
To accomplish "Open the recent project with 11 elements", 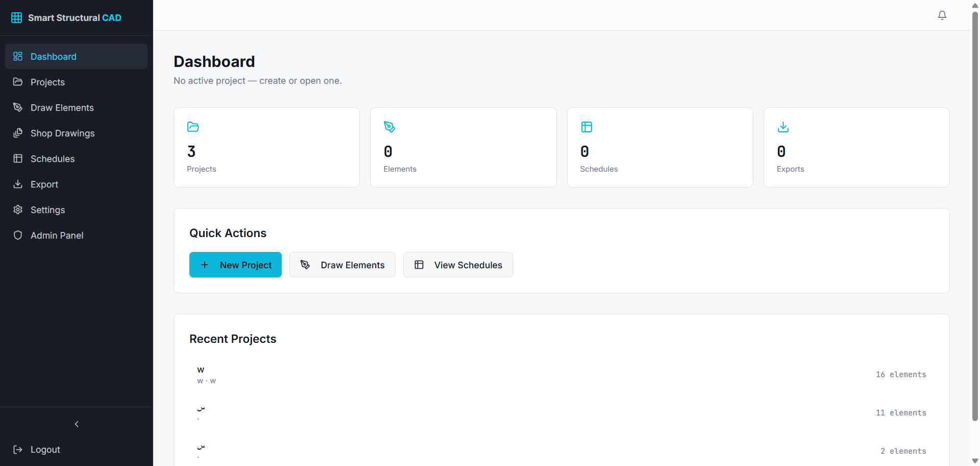I will point(561,413).
